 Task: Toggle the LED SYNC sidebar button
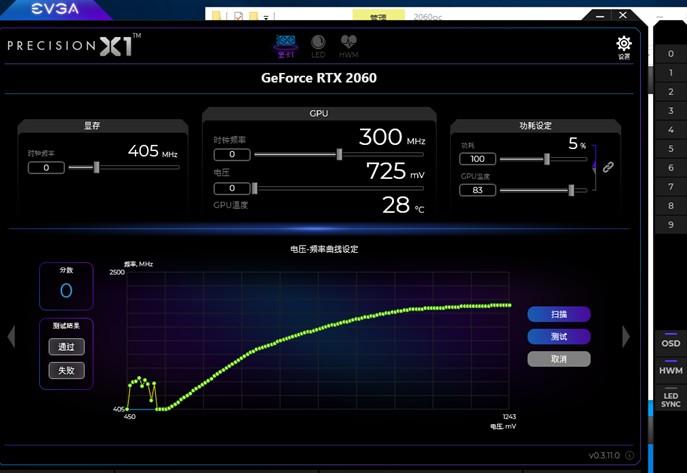[x=670, y=399]
